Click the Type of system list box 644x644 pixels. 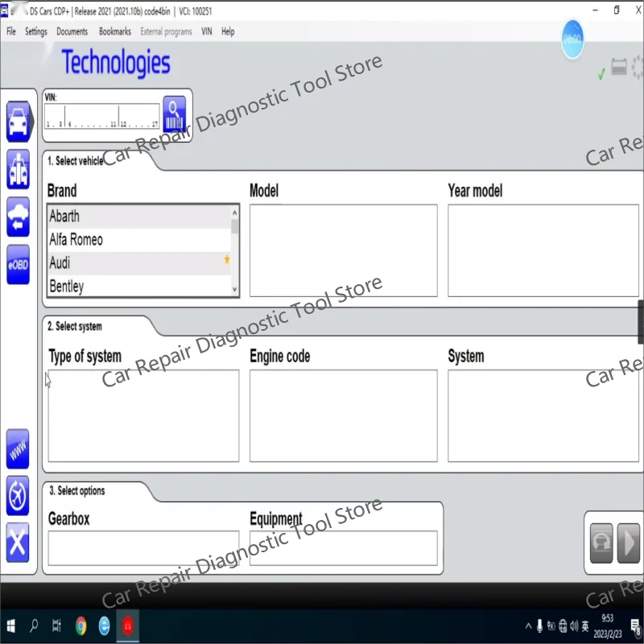coord(143,415)
